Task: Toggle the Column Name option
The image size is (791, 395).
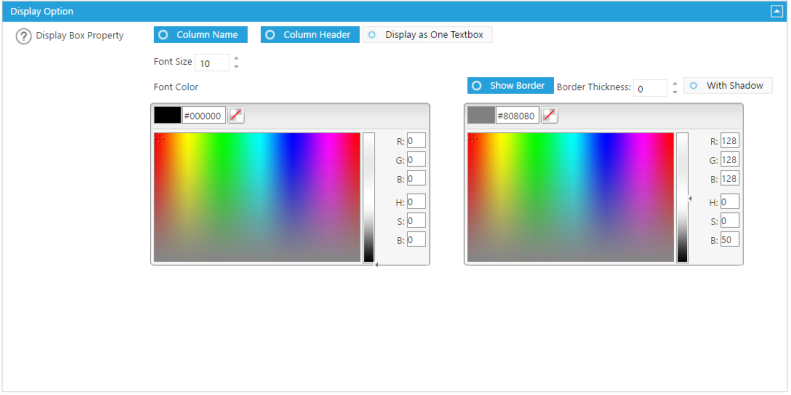Action: pos(201,35)
